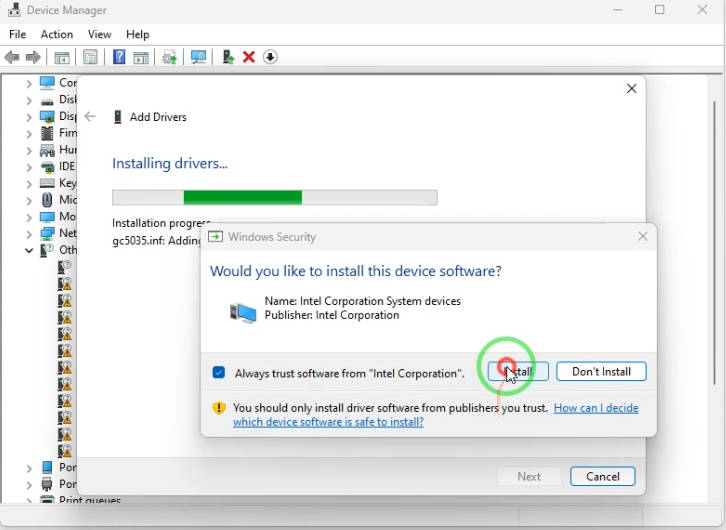726x530 pixels.
Task: Select the Disk drives tree icon
Action: pyautogui.click(x=47, y=100)
